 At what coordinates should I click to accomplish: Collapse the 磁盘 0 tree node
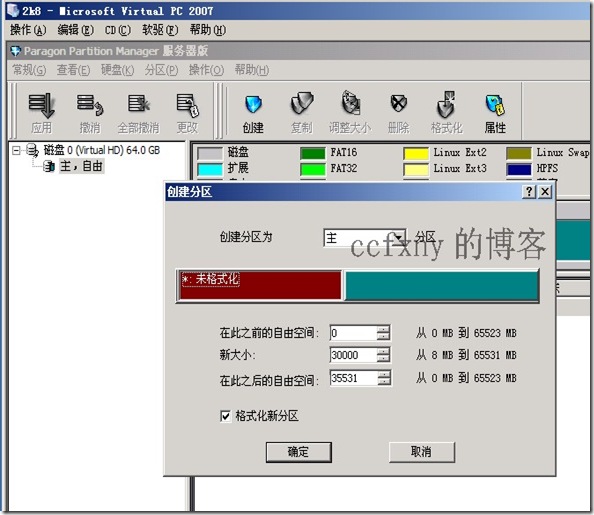point(16,150)
